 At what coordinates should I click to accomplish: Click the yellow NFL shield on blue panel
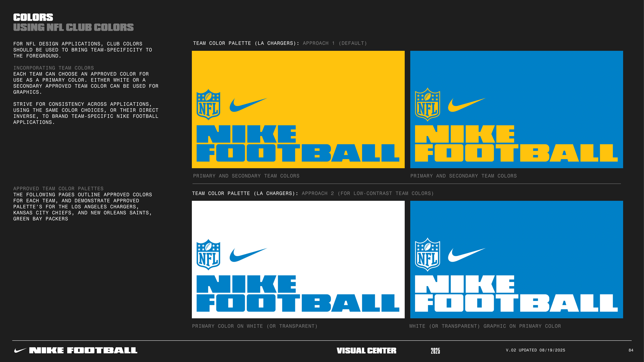[x=428, y=104]
